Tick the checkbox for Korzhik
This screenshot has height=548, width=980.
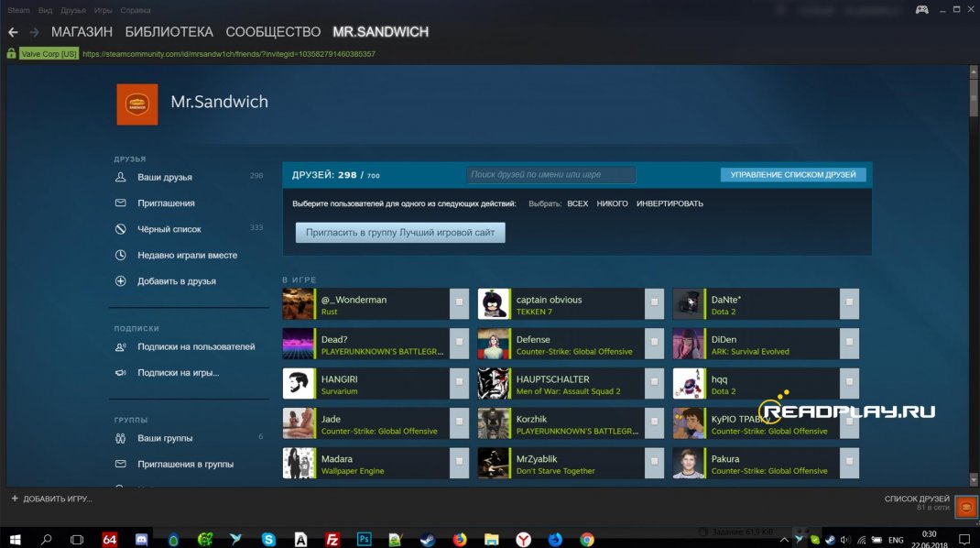[x=654, y=422]
